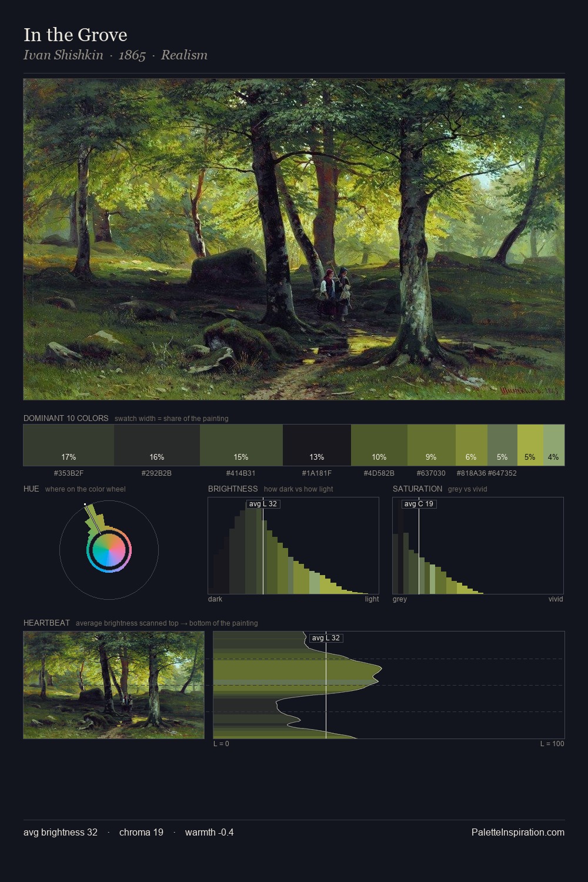
Task: Click the 17% dark olive swatch
Action: [69, 445]
